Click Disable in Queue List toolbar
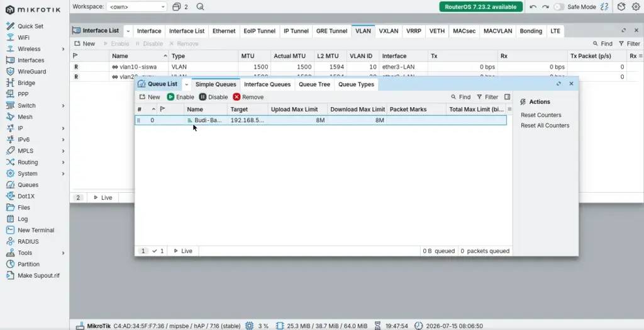 (213, 97)
